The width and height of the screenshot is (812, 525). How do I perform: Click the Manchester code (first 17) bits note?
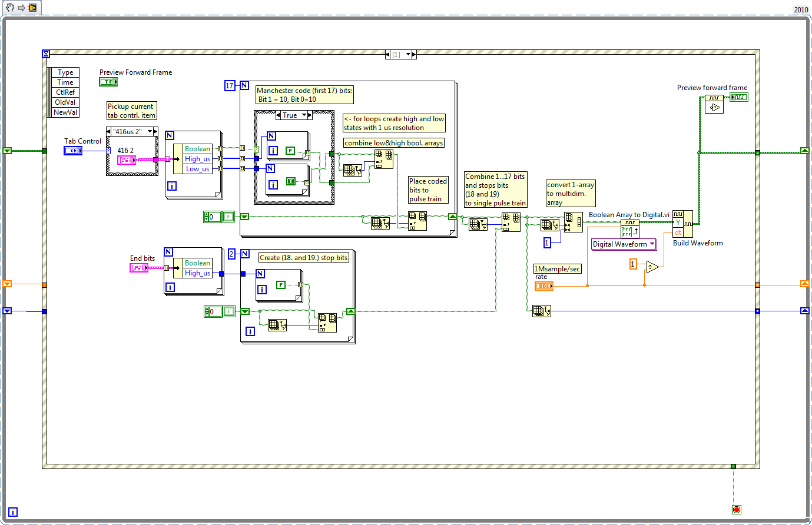coord(304,95)
